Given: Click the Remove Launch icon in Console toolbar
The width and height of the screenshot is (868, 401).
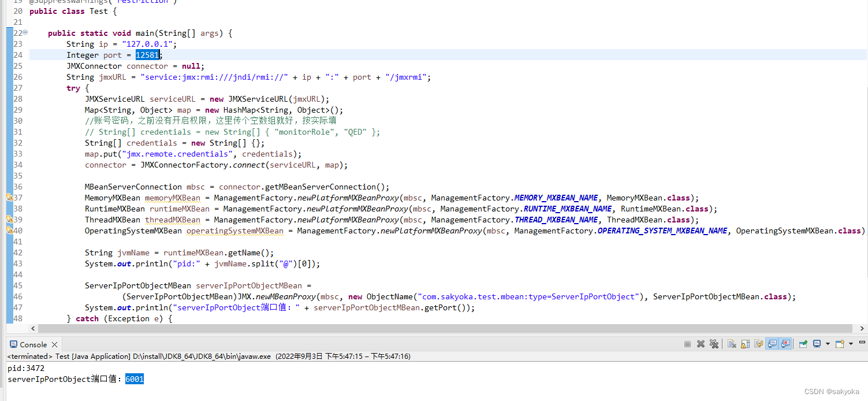Looking at the screenshot, I should [701, 343].
